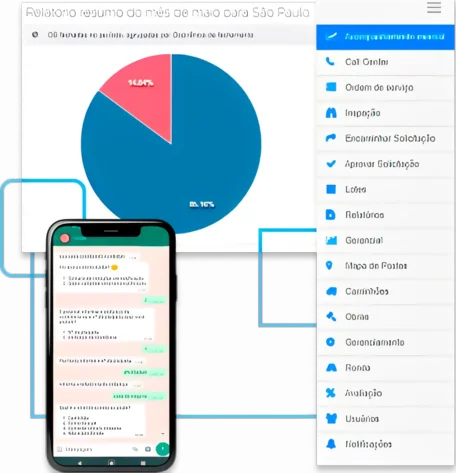Go to the Usuários menu entry
The height and width of the screenshot is (473, 456).
coord(385,419)
